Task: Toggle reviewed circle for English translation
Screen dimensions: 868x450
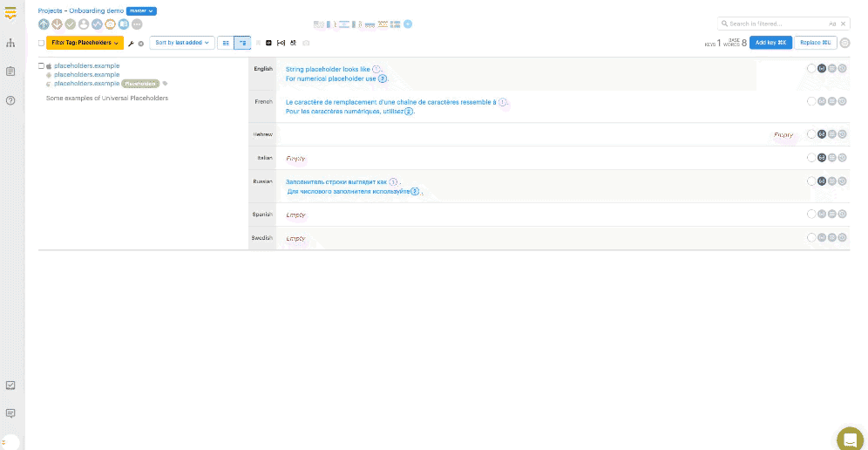Action: click(811, 68)
